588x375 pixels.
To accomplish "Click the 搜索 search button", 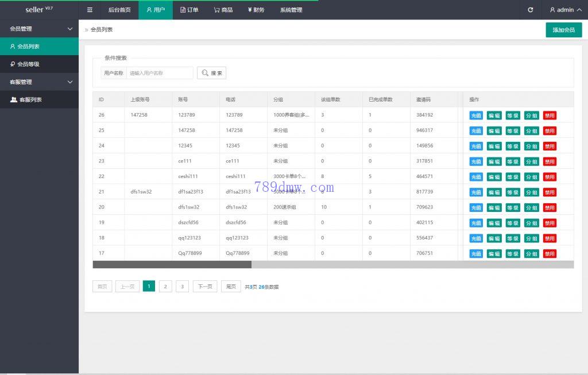I will coord(212,73).
